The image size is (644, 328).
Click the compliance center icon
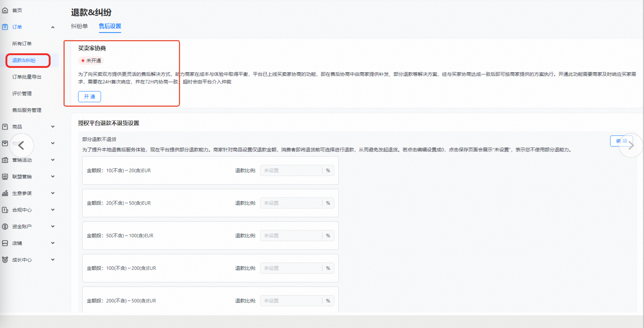(5, 210)
